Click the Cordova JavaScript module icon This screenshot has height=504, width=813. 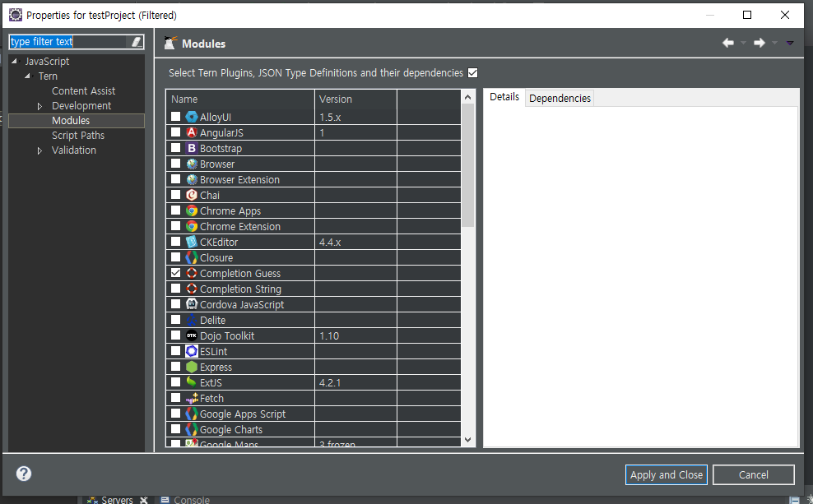(192, 304)
